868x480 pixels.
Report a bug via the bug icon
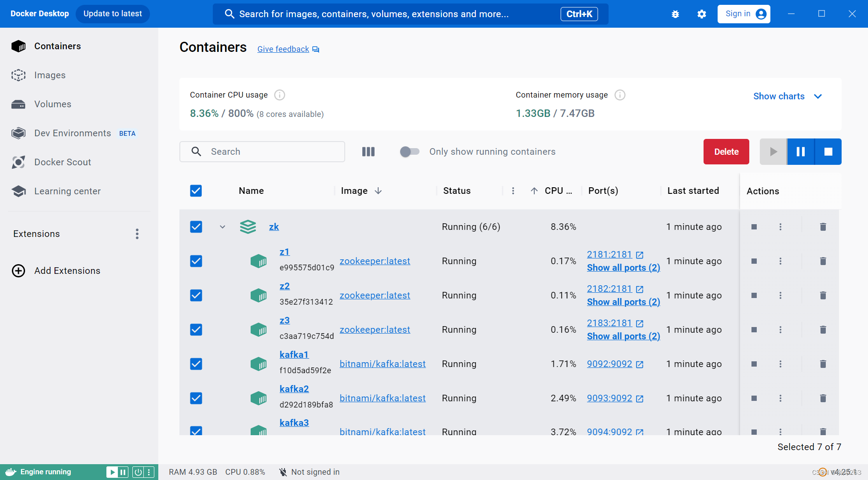pos(675,14)
